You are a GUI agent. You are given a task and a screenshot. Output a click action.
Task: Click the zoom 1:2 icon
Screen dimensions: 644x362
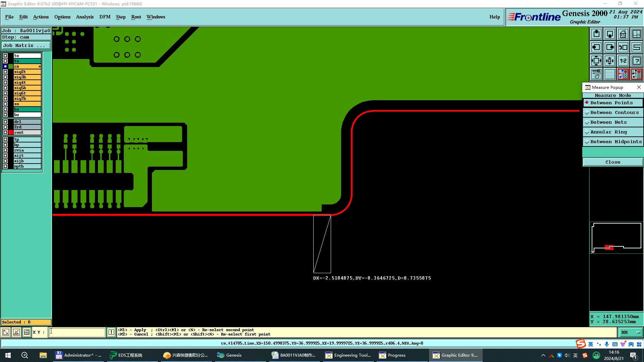[x=623, y=61]
